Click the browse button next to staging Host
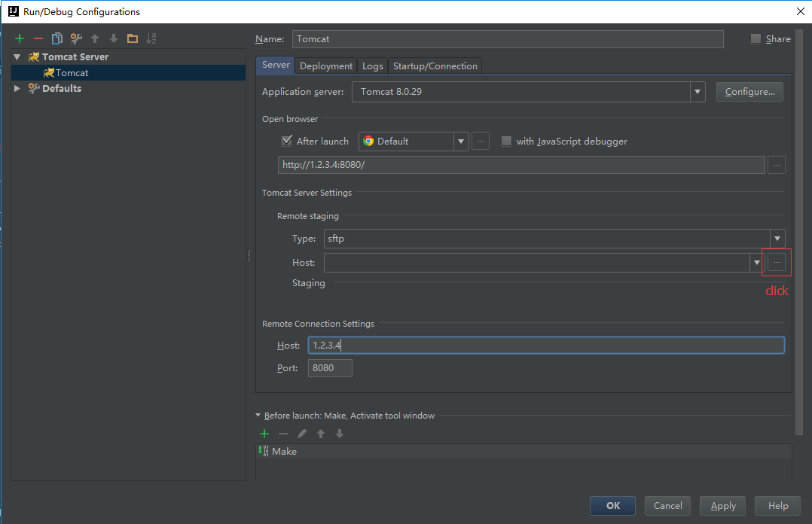This screenshot has width=812, height=524. [x=777, y=262]
